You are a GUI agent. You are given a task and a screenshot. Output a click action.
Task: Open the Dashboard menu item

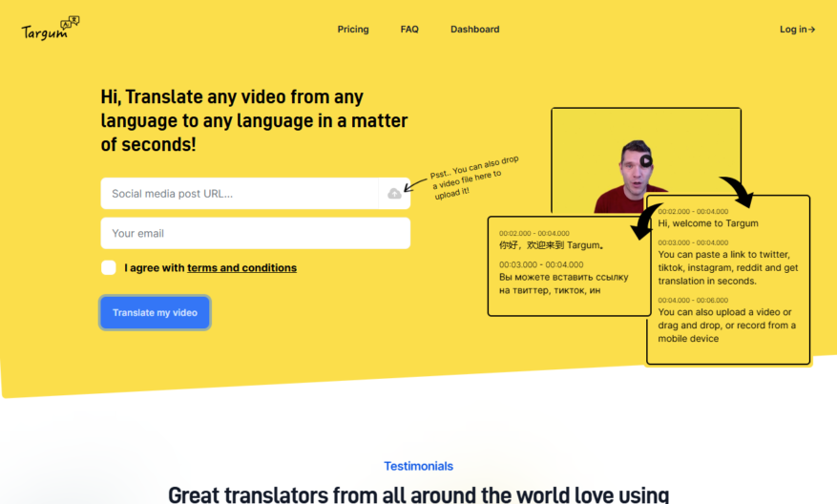[x=474, y=30]
